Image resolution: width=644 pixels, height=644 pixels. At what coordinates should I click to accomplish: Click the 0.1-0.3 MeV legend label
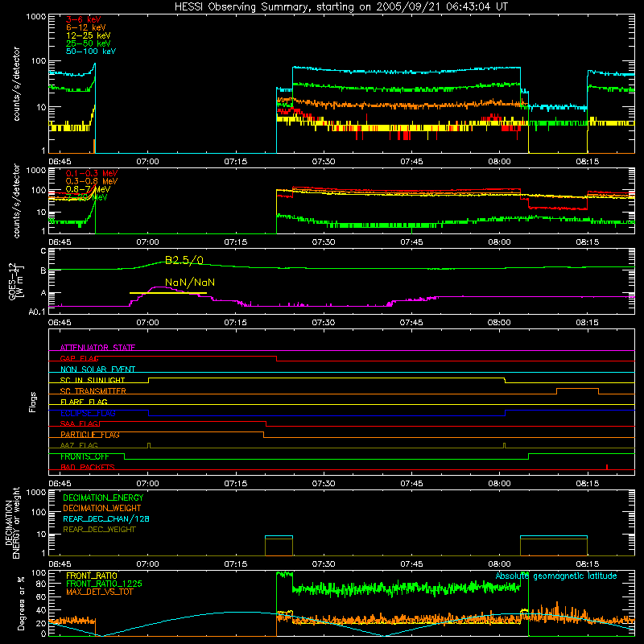[92, 173]
